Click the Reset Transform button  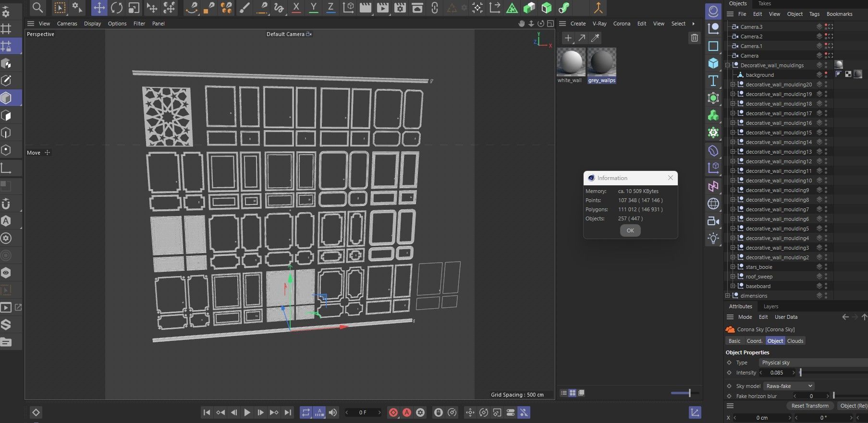pyautogui.click(x=810, y=406)
